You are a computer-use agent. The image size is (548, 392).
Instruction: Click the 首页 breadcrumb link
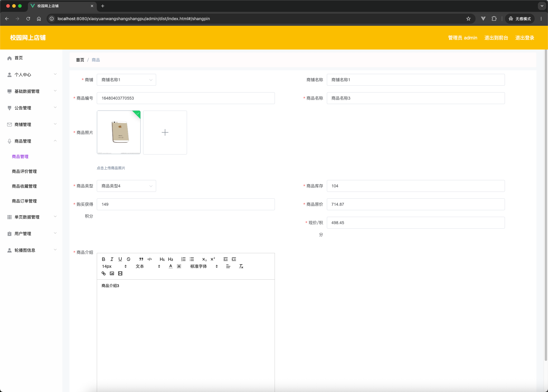click(x=80, y=60)
